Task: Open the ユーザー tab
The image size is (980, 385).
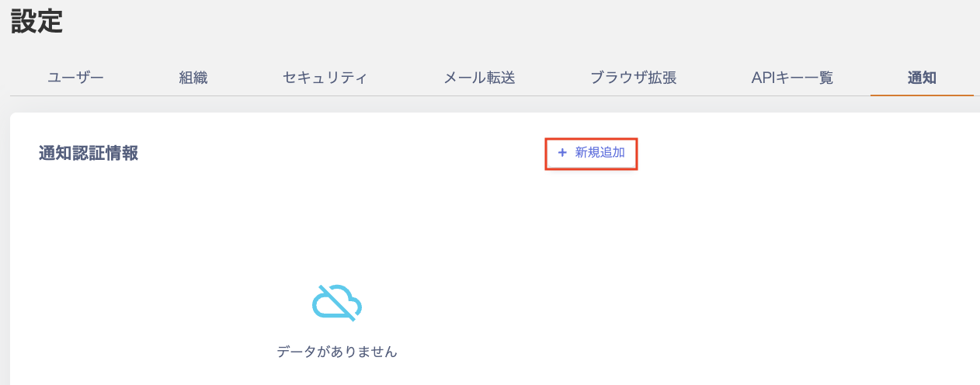Action: (x=75, y=78)
